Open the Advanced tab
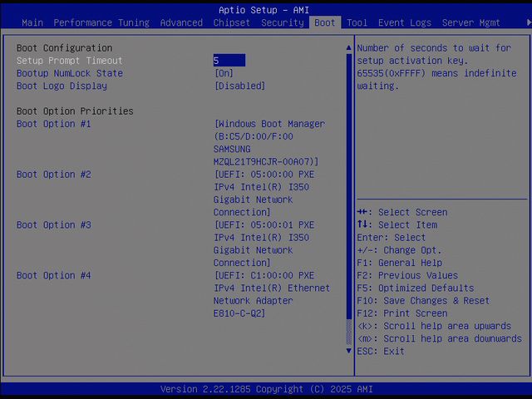This screenshot has width=532, height=399. point(181,22)
